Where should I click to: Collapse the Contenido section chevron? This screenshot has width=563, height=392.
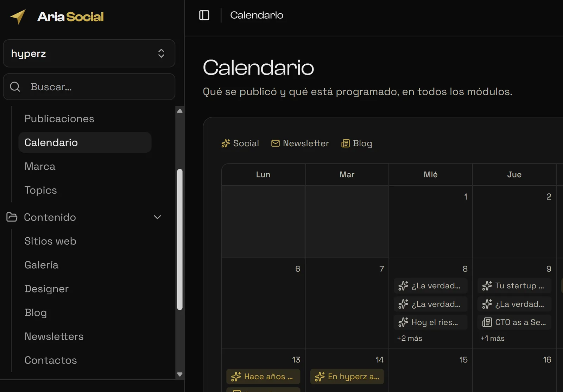coord(157,217)
